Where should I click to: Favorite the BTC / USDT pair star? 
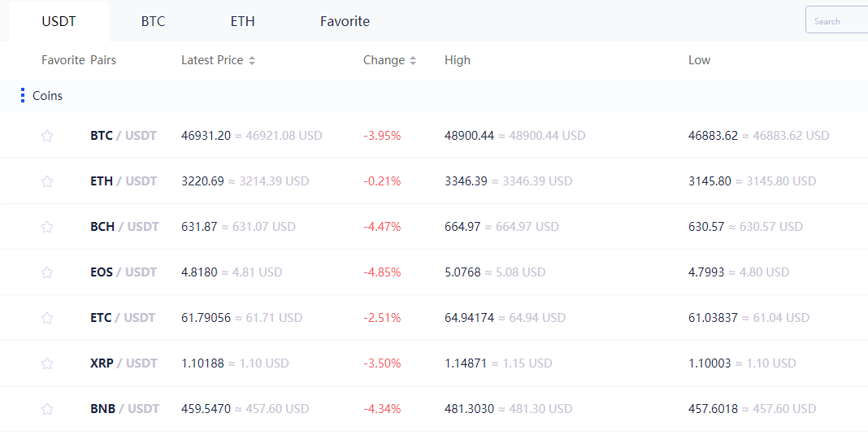47,136
